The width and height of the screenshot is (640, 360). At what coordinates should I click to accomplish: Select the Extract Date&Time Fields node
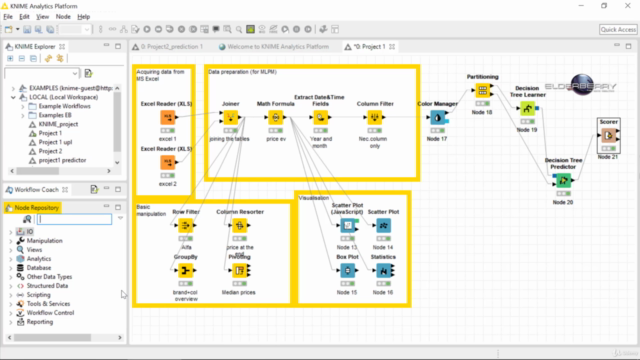point(320,118)
